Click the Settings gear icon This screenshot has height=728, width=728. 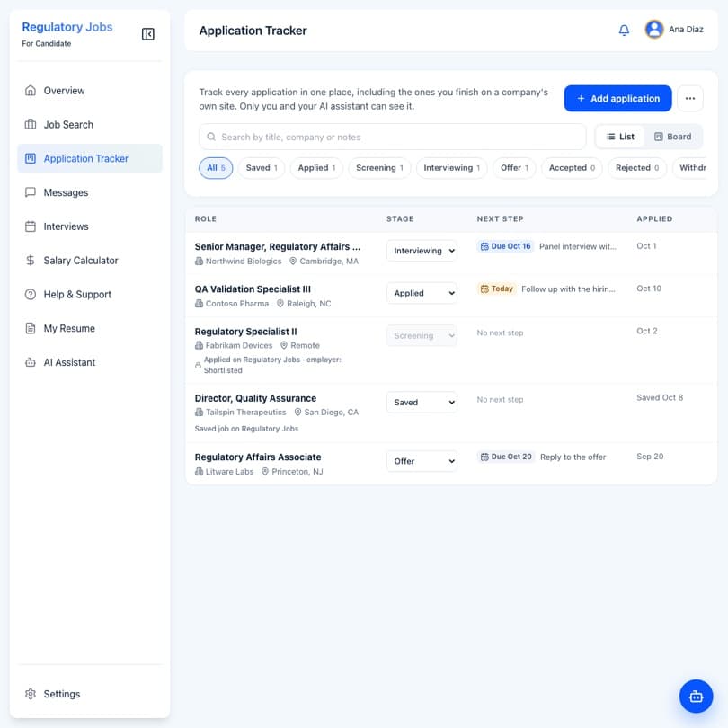(x=31, y=694)
